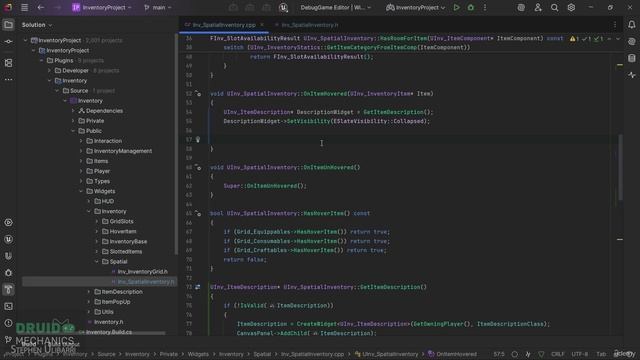Start debugging with the bug icon
This screenshot has width=640, height=360.
coord(471,7)
